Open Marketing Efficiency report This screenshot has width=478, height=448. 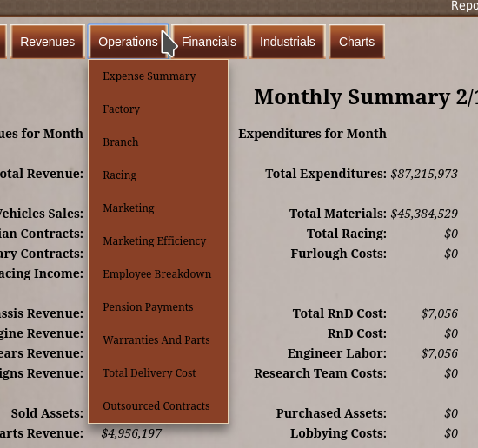click(158, 240)
